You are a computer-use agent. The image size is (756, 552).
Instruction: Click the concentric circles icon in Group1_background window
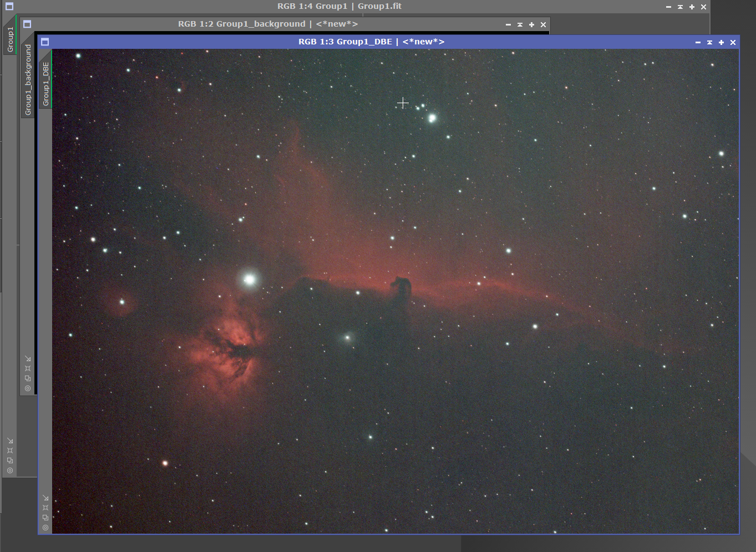(x=28, y=388)
